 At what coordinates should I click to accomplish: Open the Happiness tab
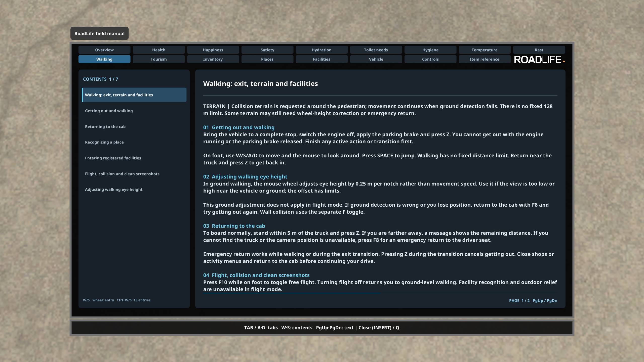tap(213, 50)
